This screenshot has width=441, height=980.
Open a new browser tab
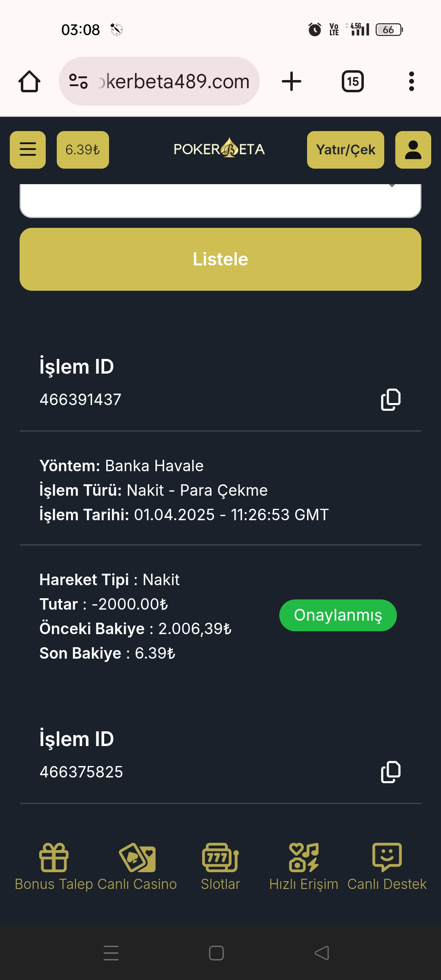[x=292, y=81]
